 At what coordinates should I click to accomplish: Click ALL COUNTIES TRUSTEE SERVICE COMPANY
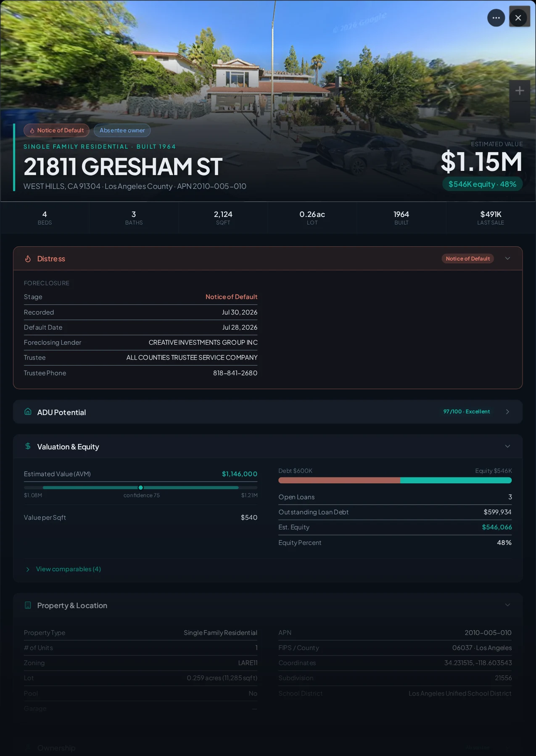(x=192, y=357)
